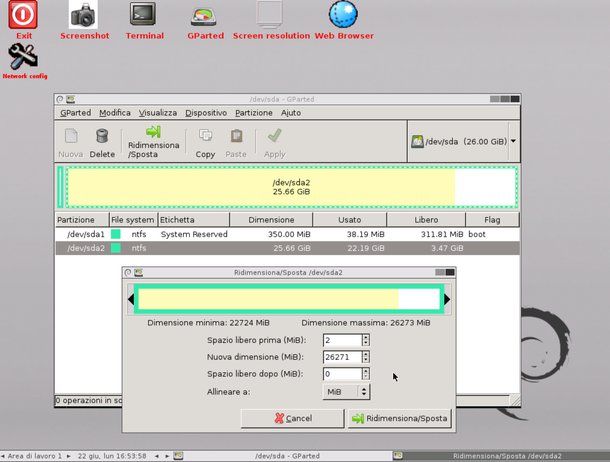
Task: Click inside Nuova dimensione input field
Action: click(x=340, y=357)
